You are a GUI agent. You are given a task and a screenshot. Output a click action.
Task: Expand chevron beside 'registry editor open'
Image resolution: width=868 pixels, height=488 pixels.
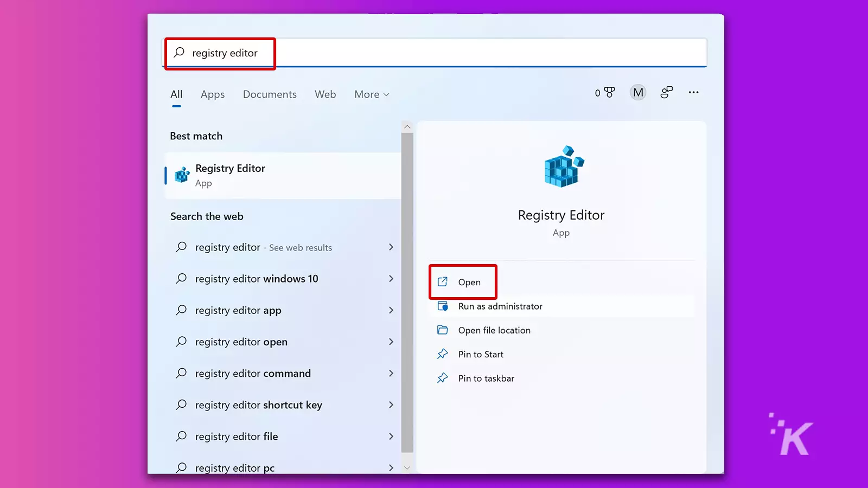[x=391, y=342]
